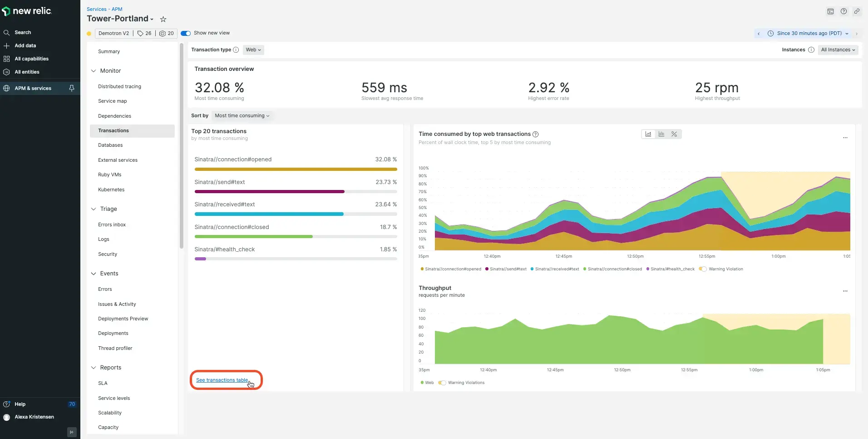
Task: Switch chart to percent view icon
Action: [x=674, y=134]
